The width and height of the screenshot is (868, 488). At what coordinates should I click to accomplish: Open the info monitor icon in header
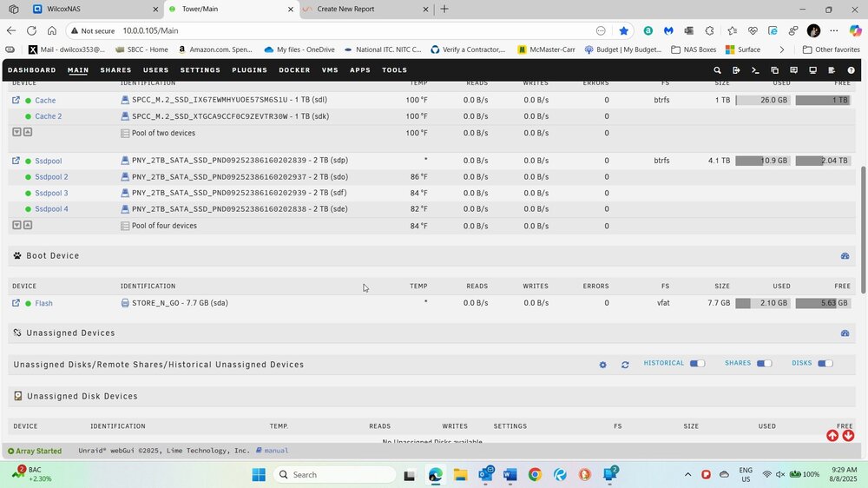(812, 70)
